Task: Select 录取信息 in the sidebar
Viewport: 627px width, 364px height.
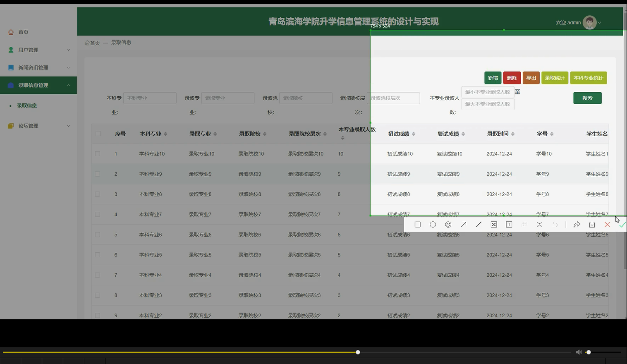Action: 27,105
